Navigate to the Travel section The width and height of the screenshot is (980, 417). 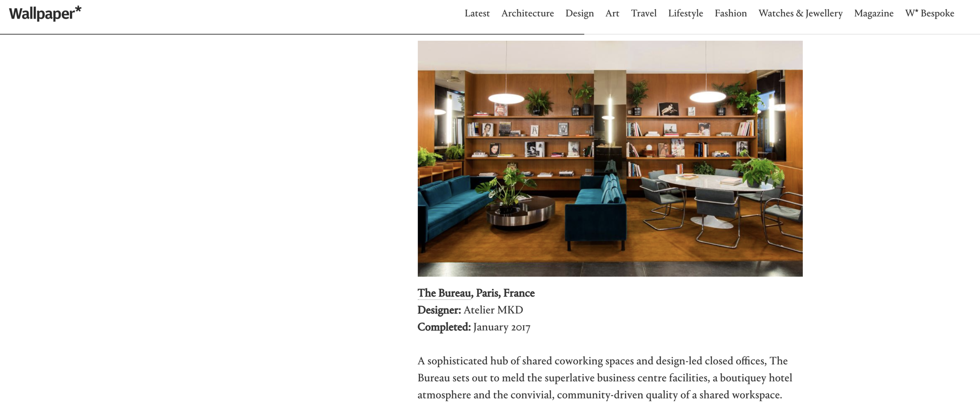tap(644, 13)
